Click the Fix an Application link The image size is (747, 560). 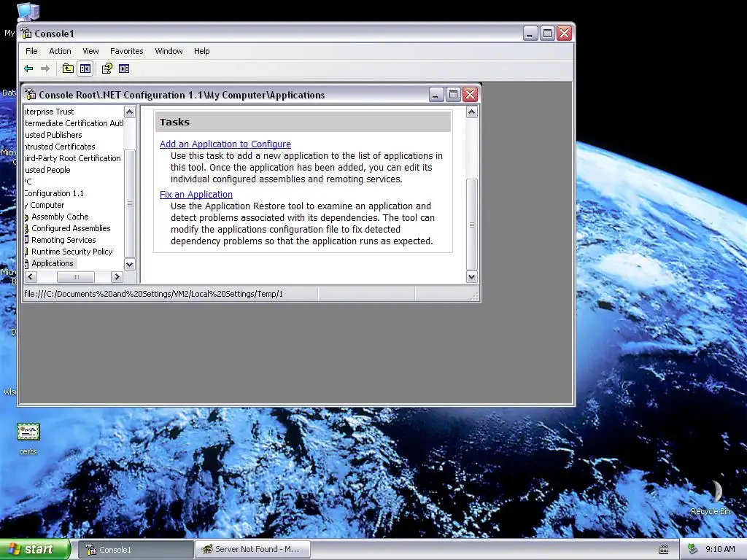pyautogui.click(x=196, y=194)
